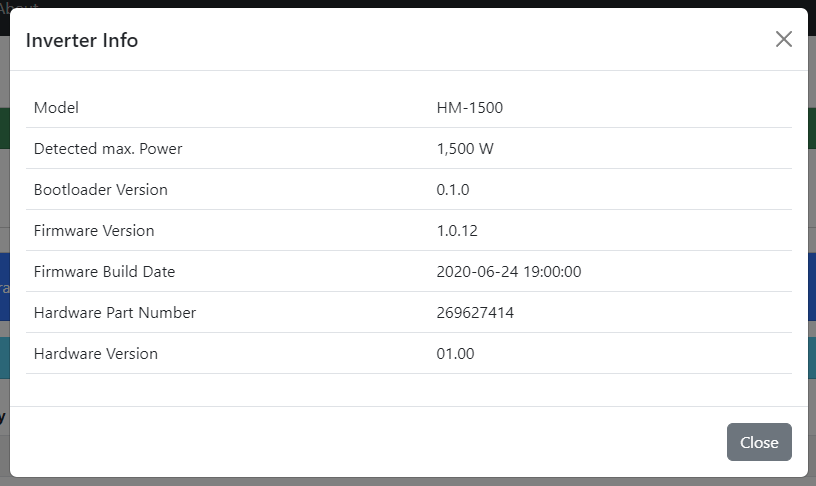816x486 pixels.
Task: Select the 0.1.0 bootloader version value
Action: click(x=453, y=190)
